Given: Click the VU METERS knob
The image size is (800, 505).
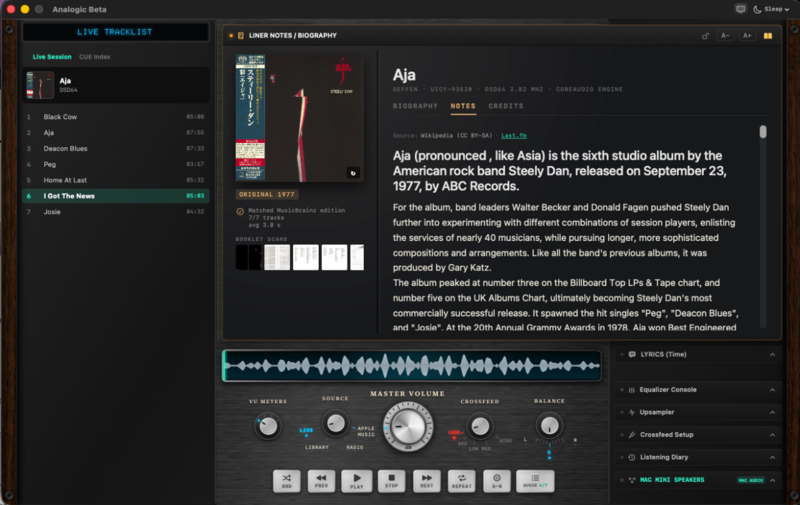Looking at the screenshot, I should click(267, 426).
